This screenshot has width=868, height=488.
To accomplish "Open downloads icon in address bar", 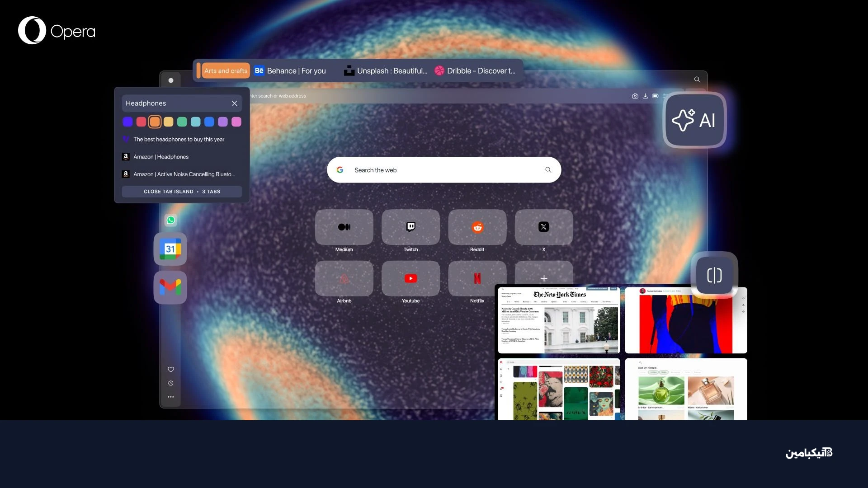I will 645,96.
